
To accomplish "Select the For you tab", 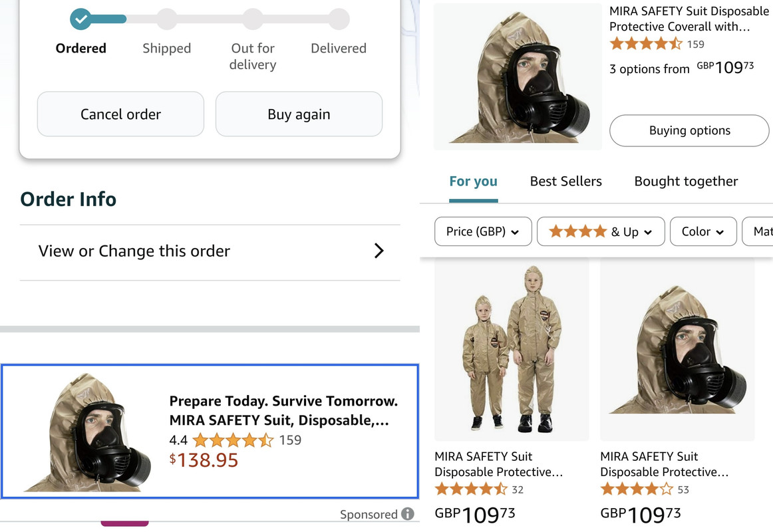I will click(x=473, y=181).
